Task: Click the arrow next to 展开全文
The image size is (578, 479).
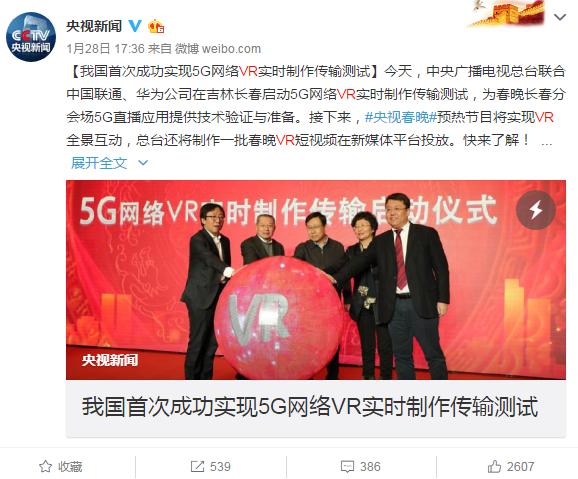Action: [x=143, y=163]
